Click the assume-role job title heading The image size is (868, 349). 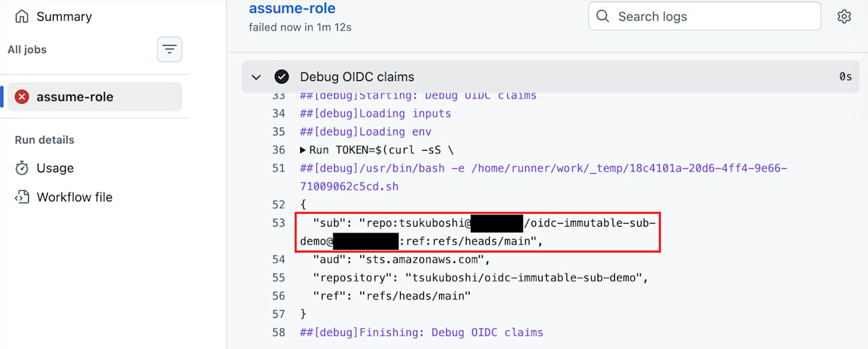[292, 9]
